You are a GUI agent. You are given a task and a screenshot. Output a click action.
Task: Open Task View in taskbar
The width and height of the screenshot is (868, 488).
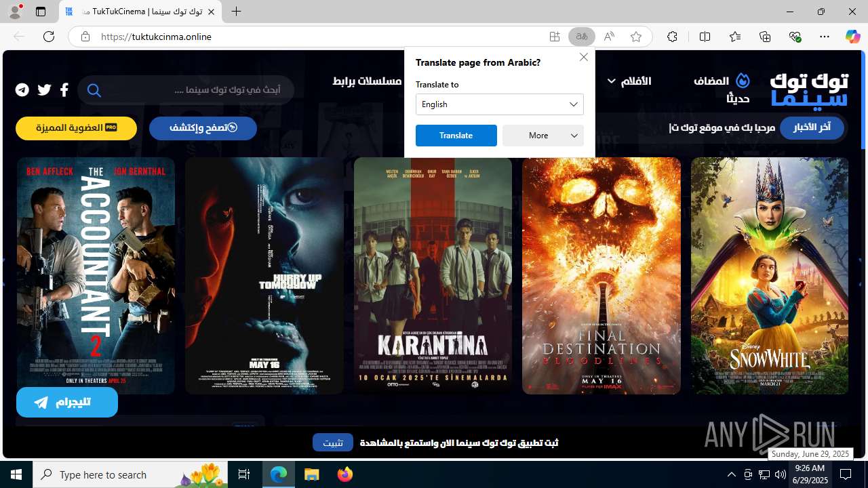[x=244, y=474]
